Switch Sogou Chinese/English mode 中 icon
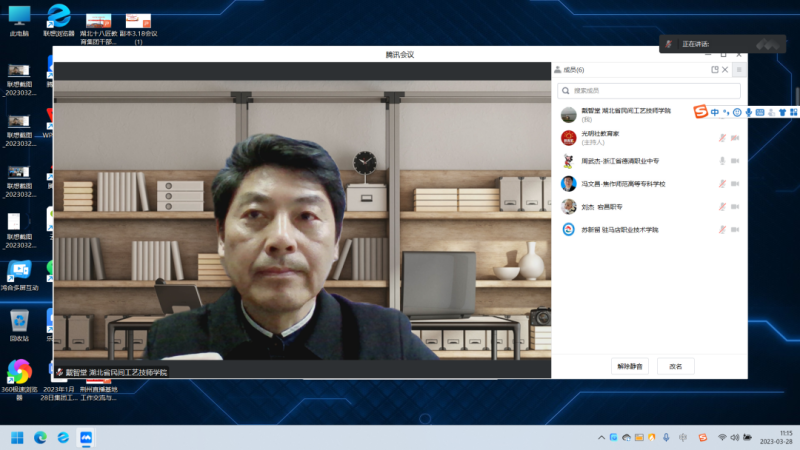Image resolution: width=800 pixels, height=450 pixels. [x=714, y=112]
